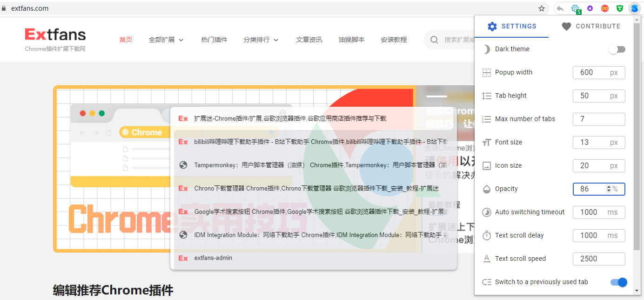Screen dimensions: 644x300
Task: Click the reply arrow extension icon
Action: pyautogui.click(x=560, y=8)
